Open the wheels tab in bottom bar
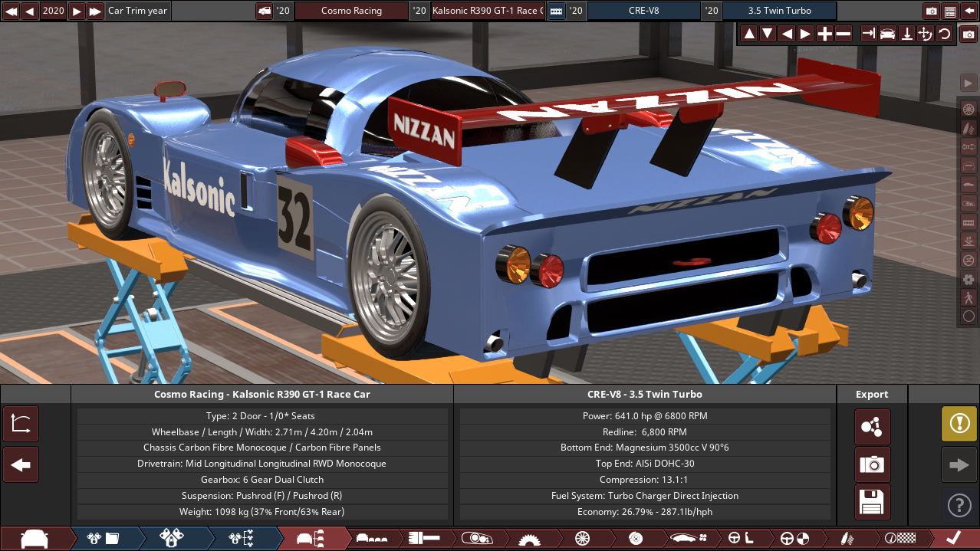 coord(581,539)
